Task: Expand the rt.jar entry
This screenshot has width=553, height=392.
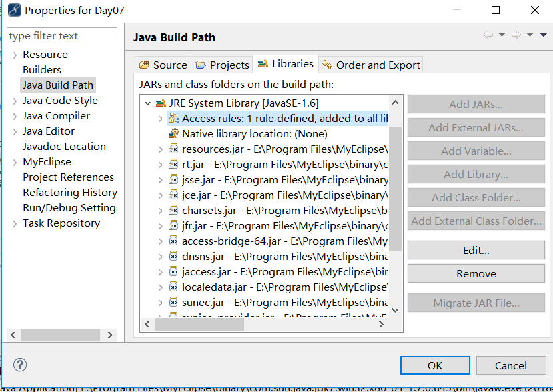Action: (161, 165)
